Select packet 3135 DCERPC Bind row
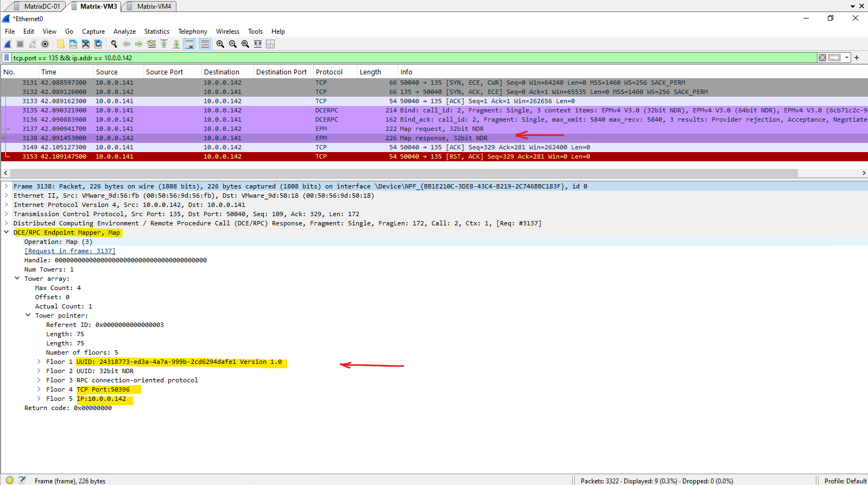The height and width of the screenshot is (485, 868). [x=434, y=110]
